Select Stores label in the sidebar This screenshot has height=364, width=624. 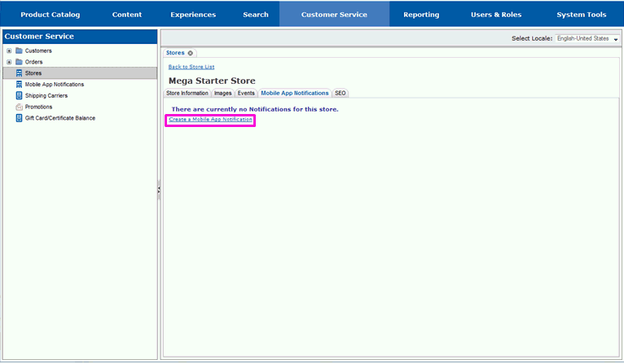point(33,73)
